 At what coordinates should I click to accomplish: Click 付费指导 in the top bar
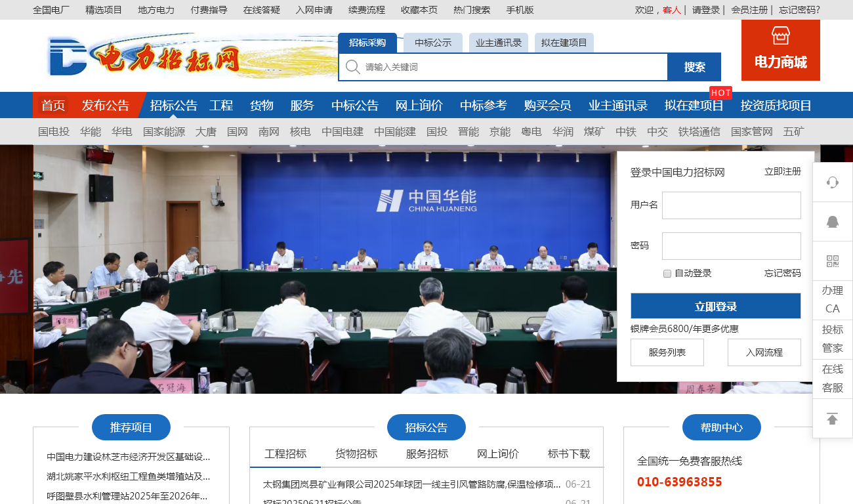coord(209,10)
